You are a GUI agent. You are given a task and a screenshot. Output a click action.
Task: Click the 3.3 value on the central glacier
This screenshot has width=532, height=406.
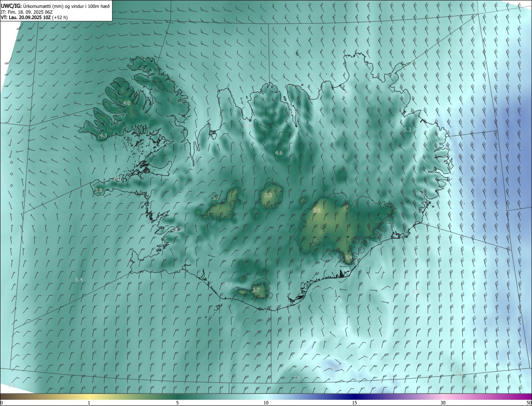(268, 195)
